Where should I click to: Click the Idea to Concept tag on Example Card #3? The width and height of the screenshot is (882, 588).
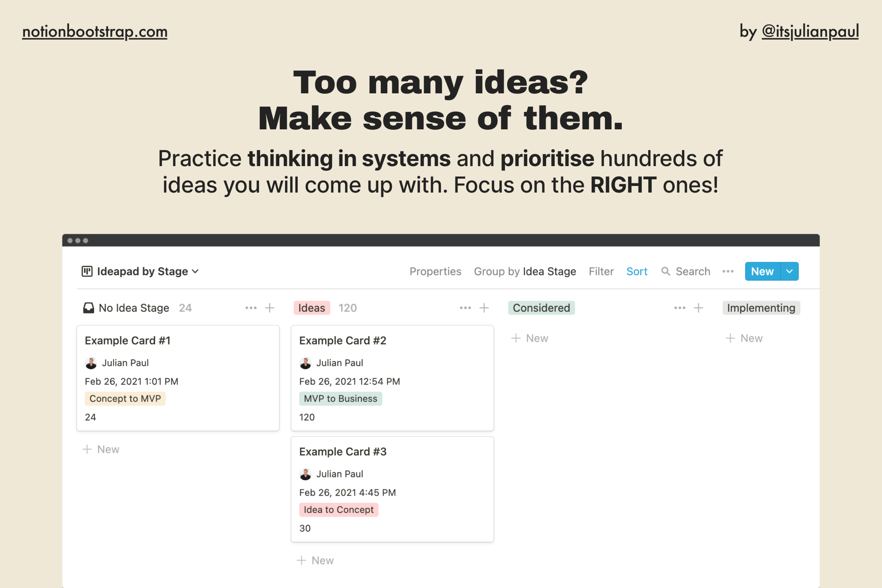[x=338, y=510]
